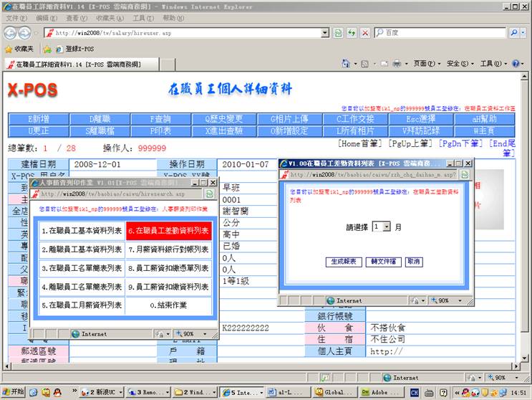Select 7.月薪資料銀行對帳列表 option

pos(168,249)
